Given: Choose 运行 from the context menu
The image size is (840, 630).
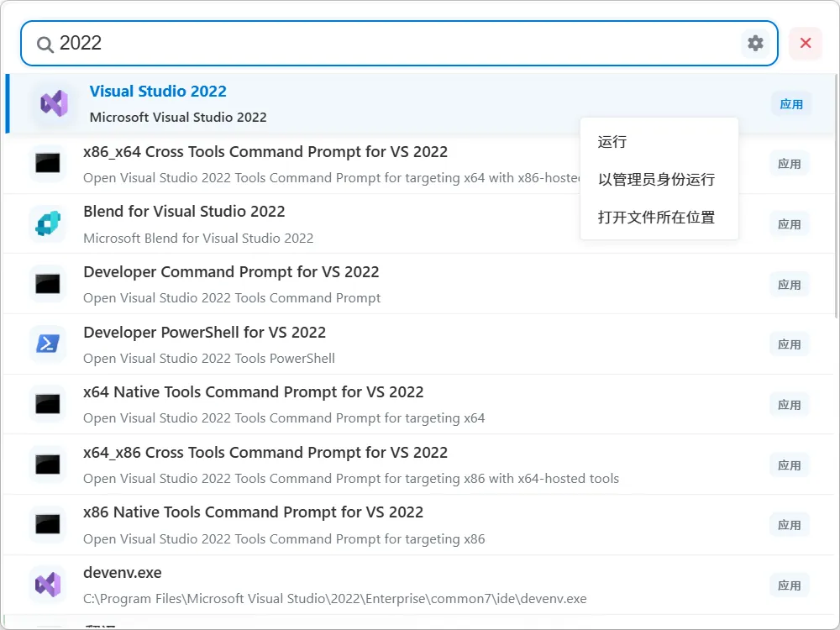Looking at the screenshot, I should point(659,142).
